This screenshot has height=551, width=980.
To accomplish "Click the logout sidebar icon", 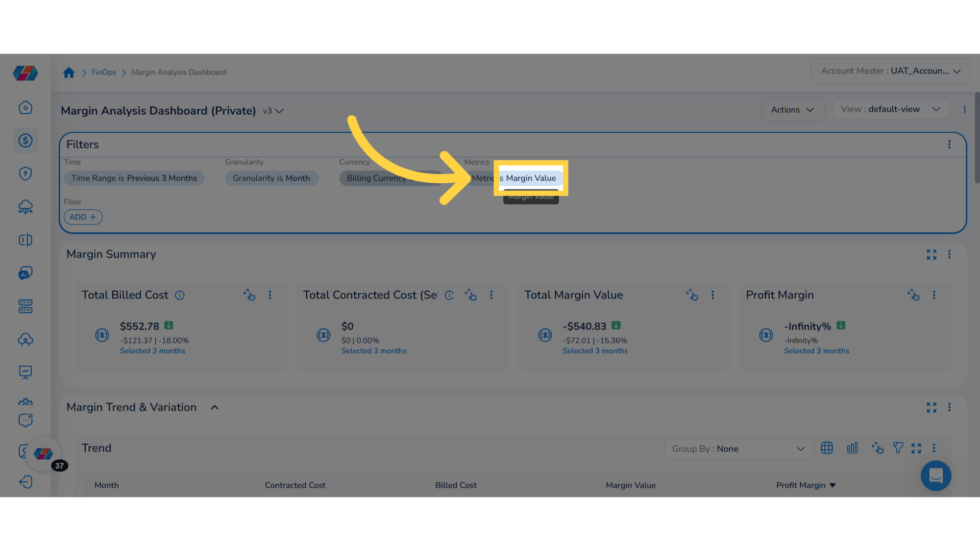I will point(26,482).
